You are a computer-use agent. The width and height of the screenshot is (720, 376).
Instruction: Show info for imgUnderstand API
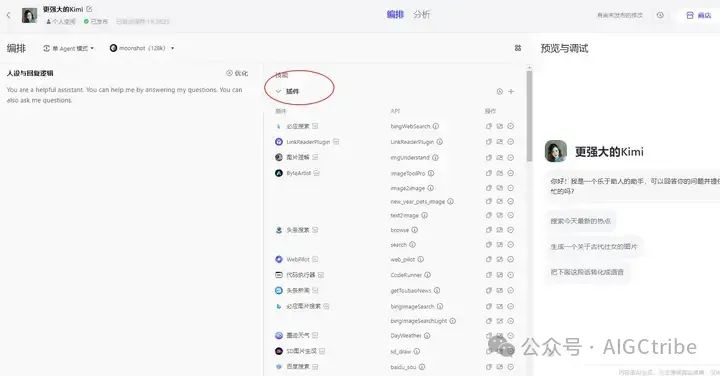[435, 157]
